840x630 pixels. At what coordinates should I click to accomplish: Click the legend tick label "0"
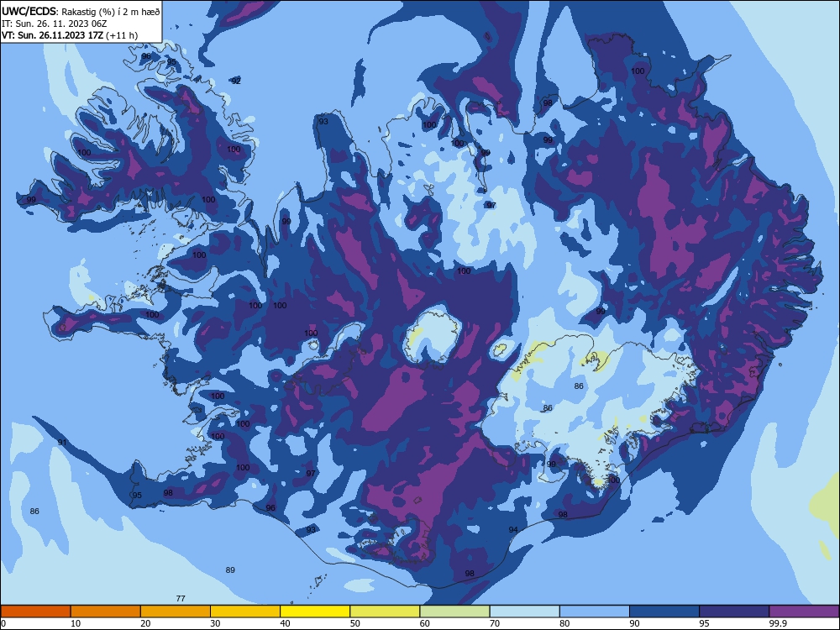(3, 623)
